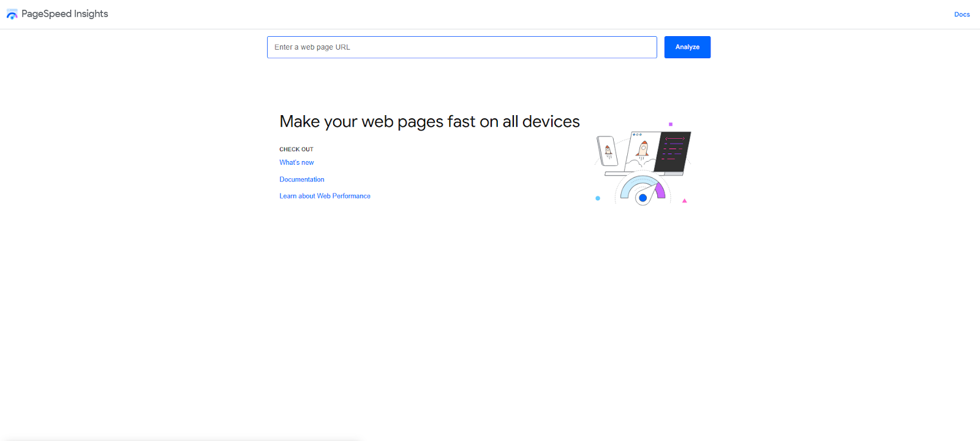This screenshot has height=441, width=980.
Task: Click the rocket and speedometer illustration
Action: point(643,164)
